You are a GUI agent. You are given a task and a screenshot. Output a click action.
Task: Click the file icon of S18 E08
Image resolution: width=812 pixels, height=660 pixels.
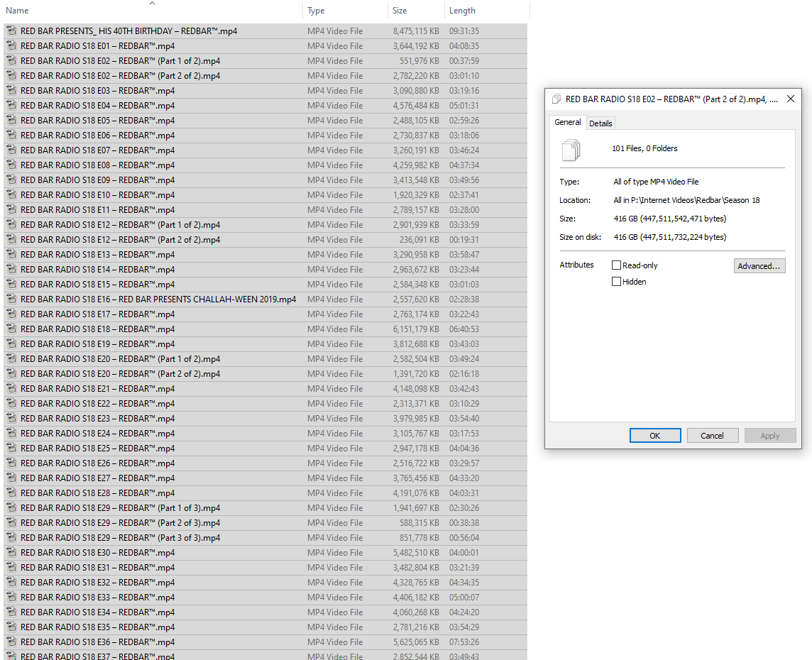[x=11, y=165]
